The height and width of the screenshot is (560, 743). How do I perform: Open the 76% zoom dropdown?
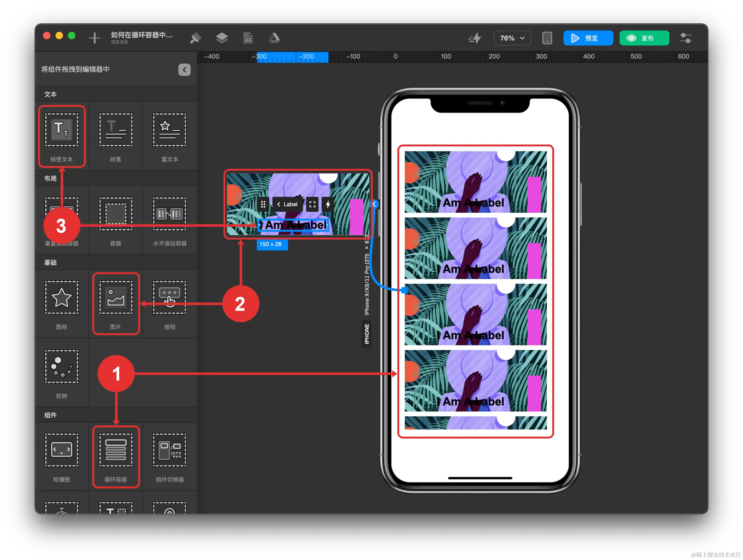(512, 38)
